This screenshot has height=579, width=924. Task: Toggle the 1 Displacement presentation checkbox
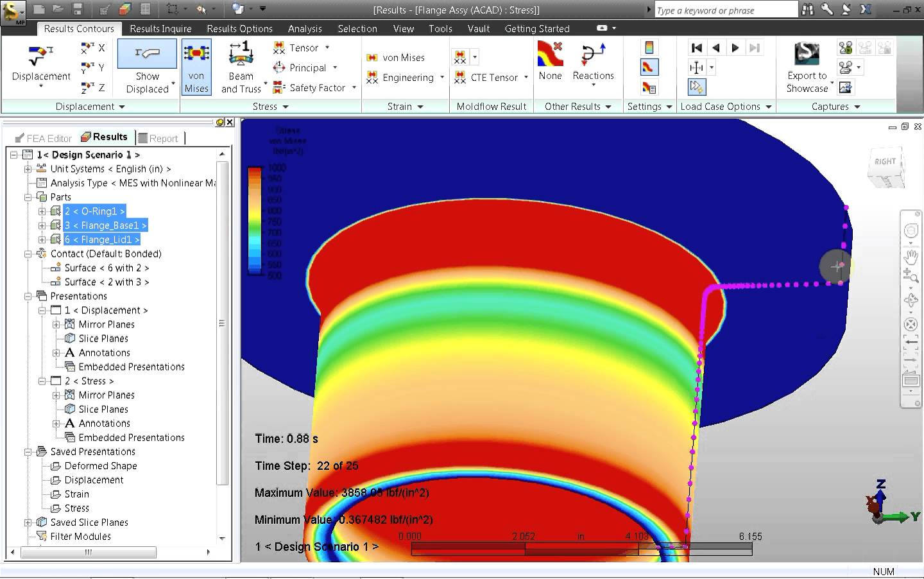point(56,310)
